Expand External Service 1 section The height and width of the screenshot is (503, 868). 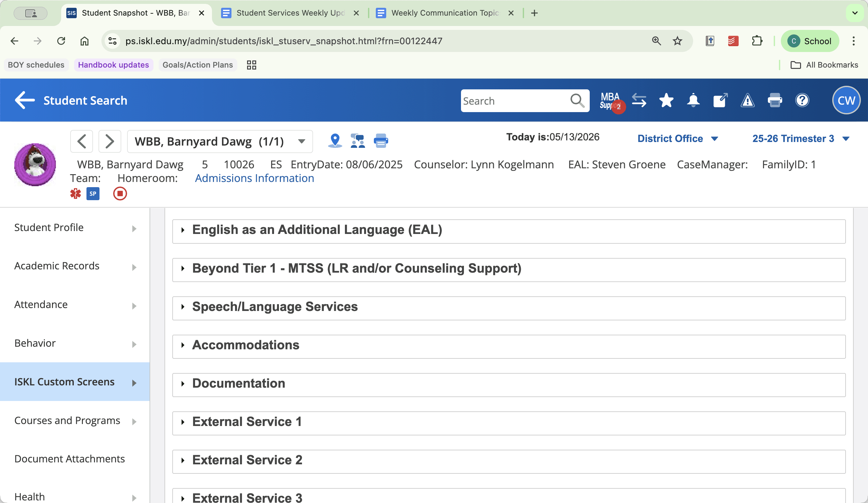coord(509,423)
